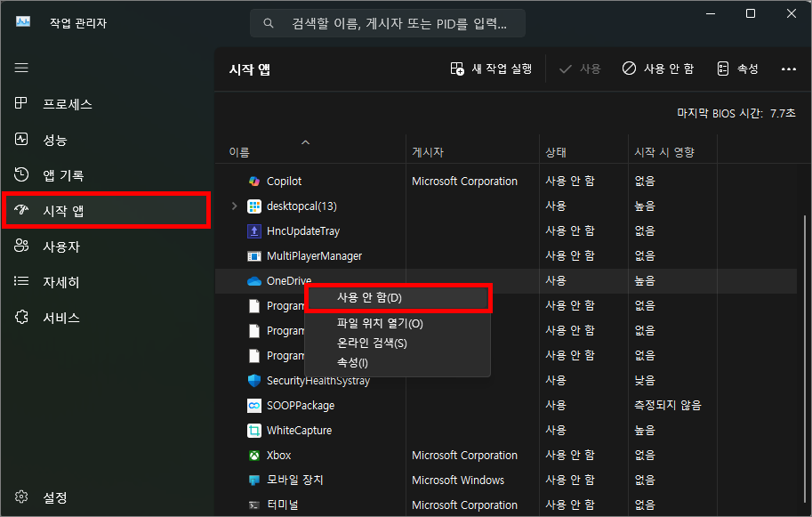
Task: Expand the desktopcal(13) row
Action: (234, 206)
